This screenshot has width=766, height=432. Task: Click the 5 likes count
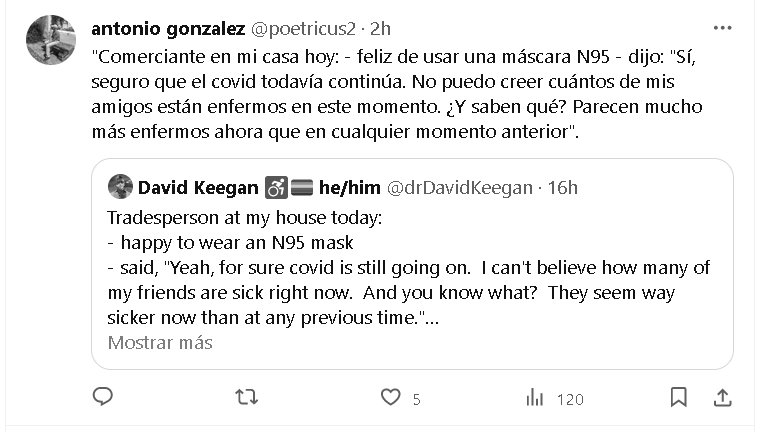416,399
